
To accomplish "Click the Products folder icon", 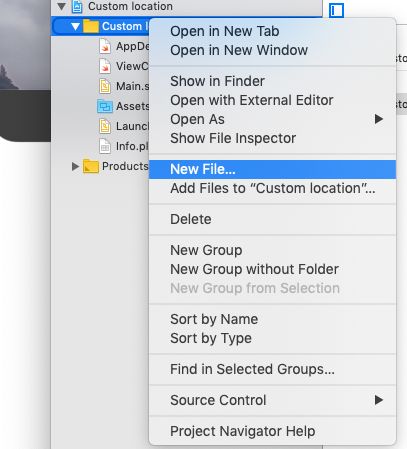I will point(91,166).
